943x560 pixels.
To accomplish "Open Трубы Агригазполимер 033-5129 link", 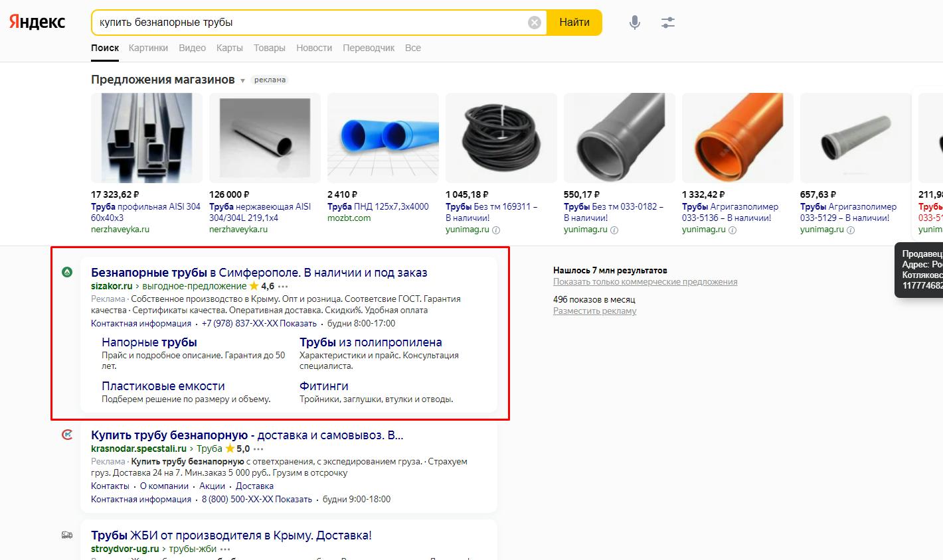I will click(x=848, y=212).
